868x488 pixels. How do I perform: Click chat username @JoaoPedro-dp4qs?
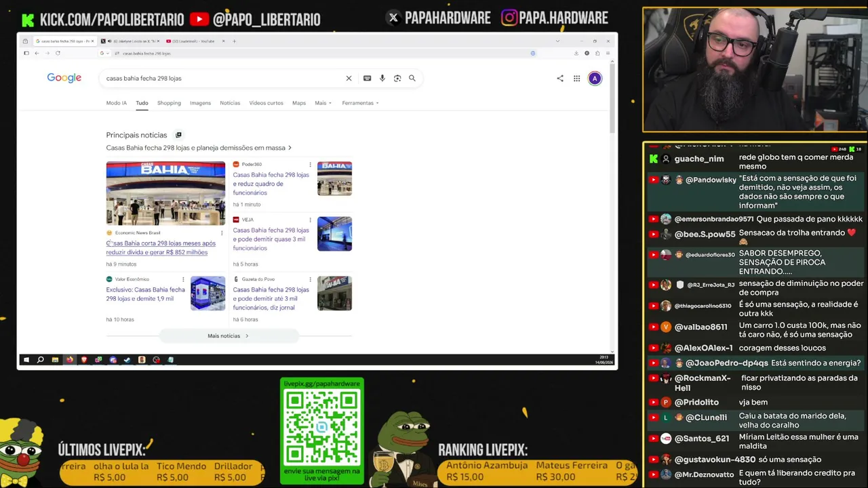click(x=726, y=363)
